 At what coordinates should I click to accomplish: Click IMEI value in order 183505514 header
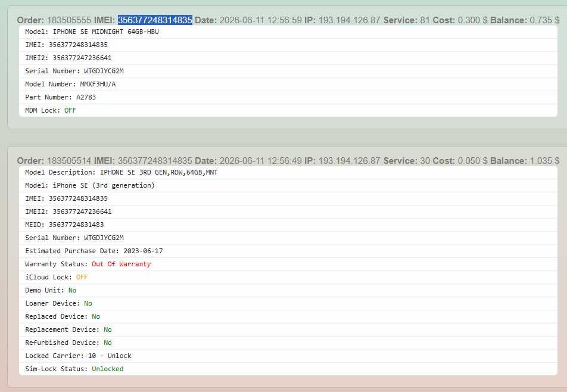[x=155, y=161]
